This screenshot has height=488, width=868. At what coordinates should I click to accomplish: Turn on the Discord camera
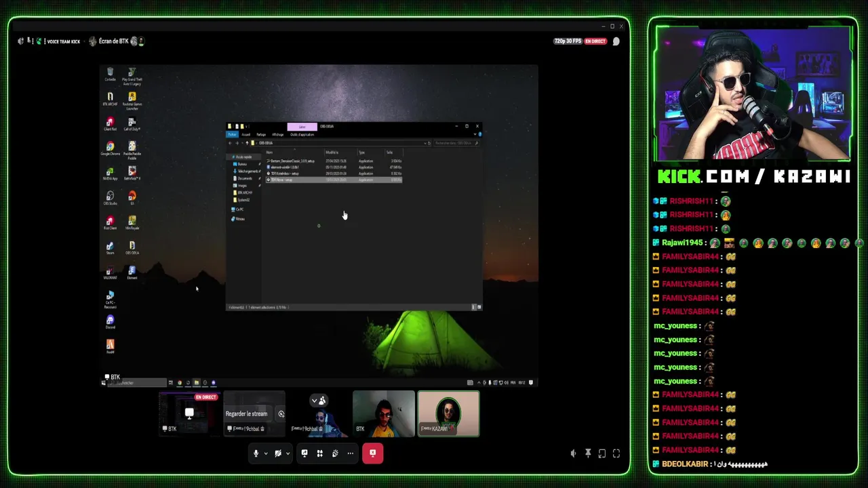(x=278, y=453)
